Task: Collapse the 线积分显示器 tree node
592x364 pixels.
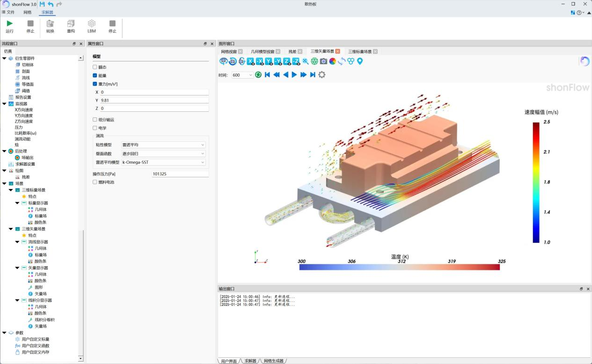Action: tap(18, 300)
